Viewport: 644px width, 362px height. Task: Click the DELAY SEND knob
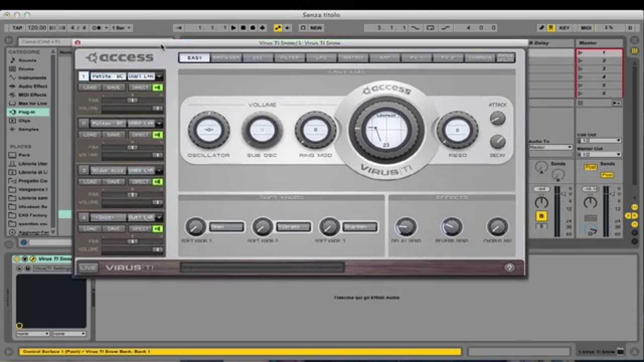[x=406, y=227]
